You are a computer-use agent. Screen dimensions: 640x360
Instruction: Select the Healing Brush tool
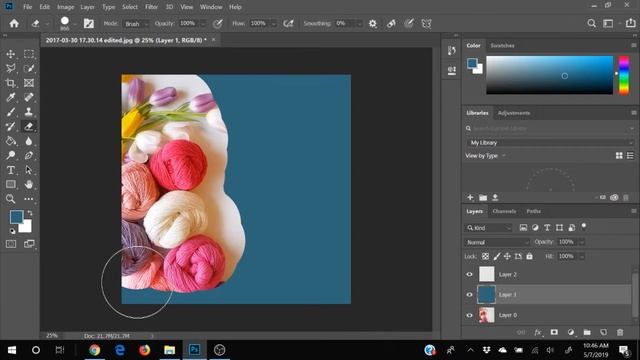tap(29, 97)
